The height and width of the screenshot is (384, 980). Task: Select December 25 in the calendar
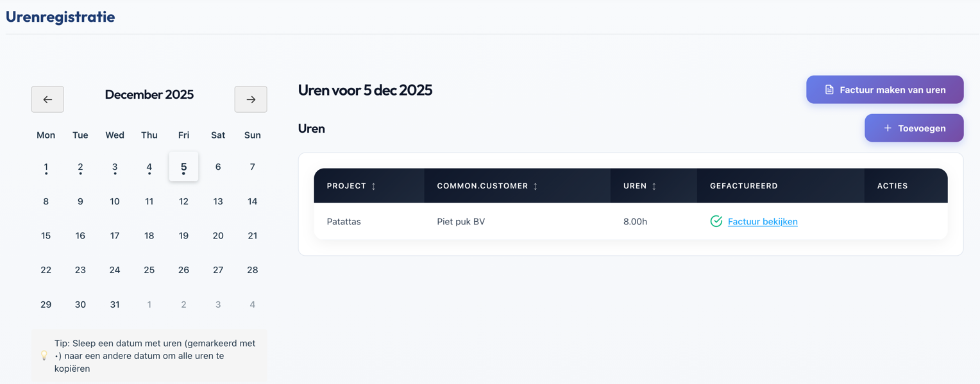point(149,270)
